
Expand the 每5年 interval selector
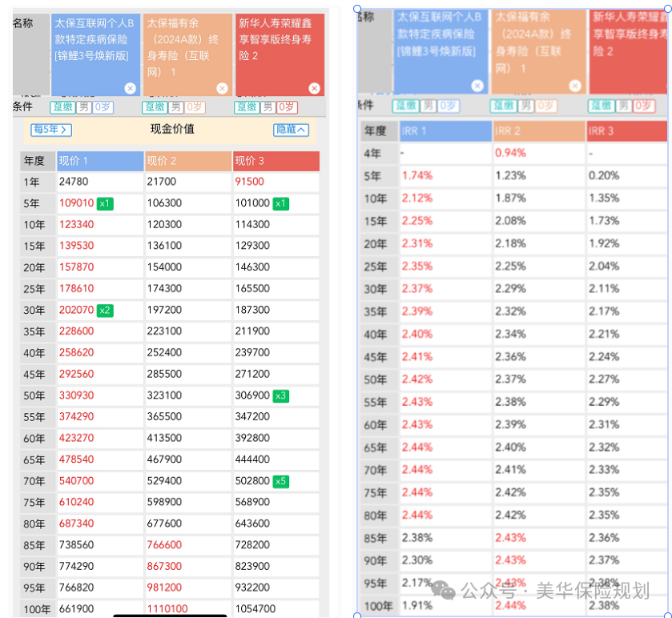50,130
